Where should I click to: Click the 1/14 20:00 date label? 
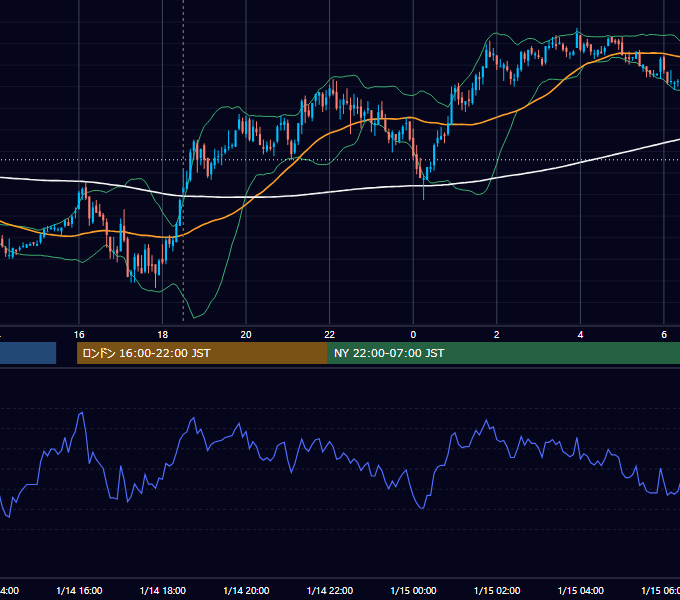coord(246,591)
